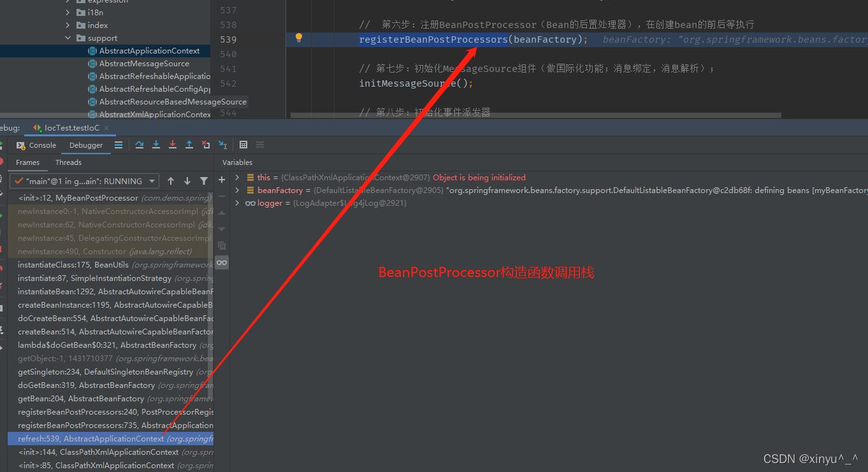
Task: Open the main@1 thread dropdown
Action: 83,180
